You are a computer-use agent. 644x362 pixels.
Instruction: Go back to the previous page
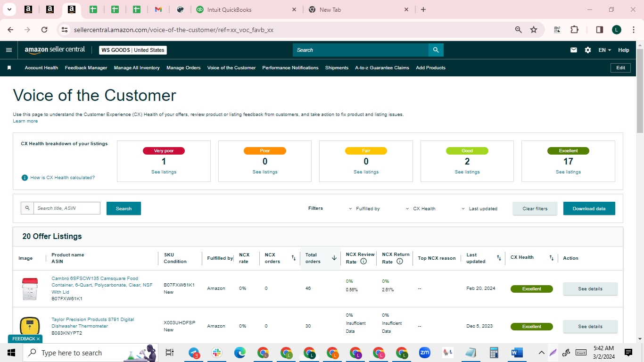coord(10,30)
